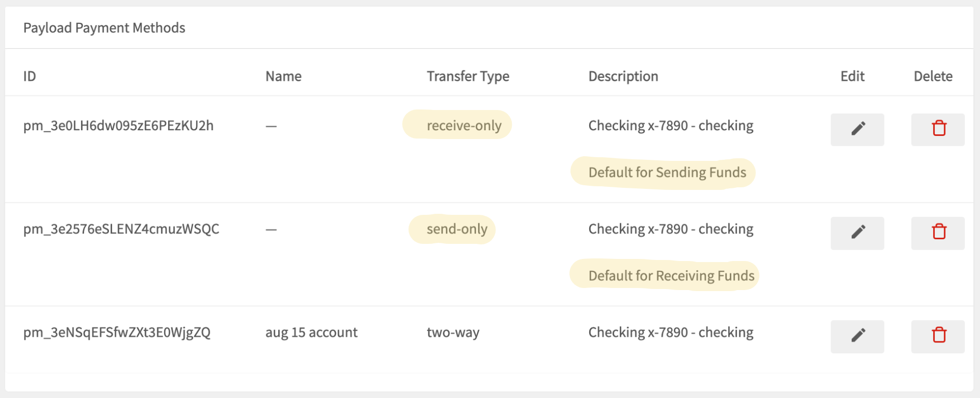Click pencil icon for pm_3e2576eSLENZ4cmuzWSQC
Image resolution: width=980 pixels, height=398 pixels.
[857, 233]
